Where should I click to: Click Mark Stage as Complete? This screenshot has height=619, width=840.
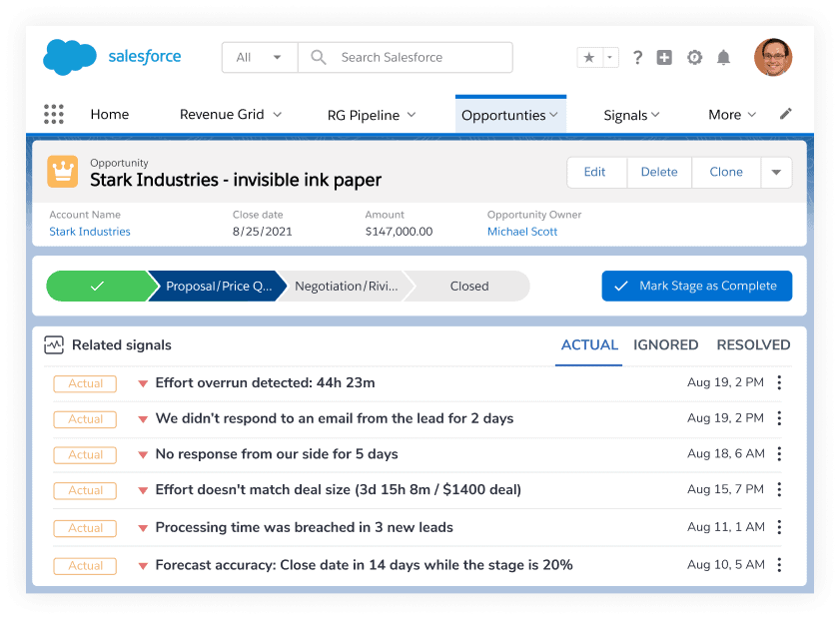click(x=697, y=286)
